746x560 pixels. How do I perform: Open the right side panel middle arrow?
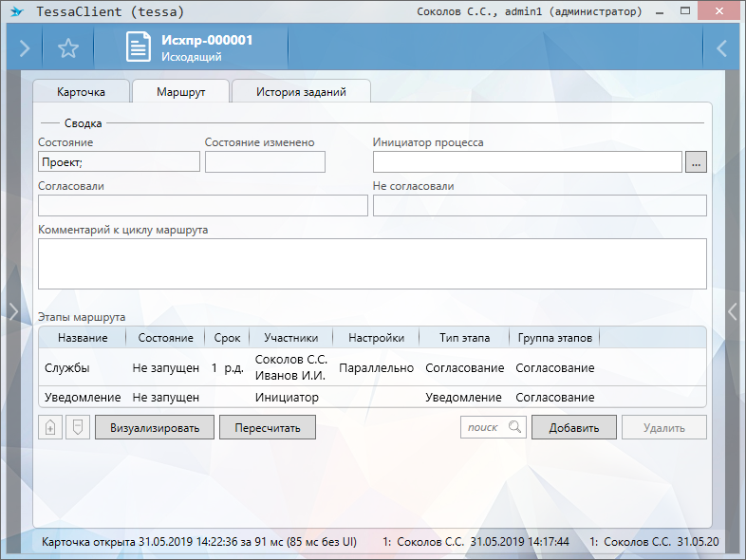pyautogui.click(x=733, y=311)
